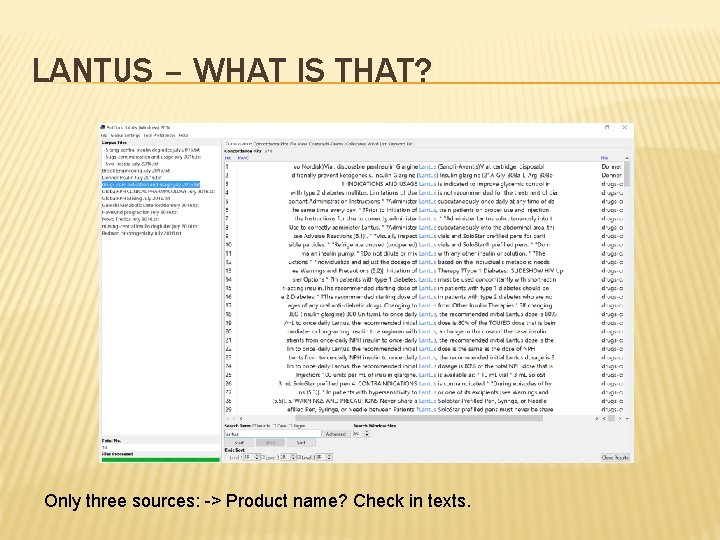Click the left arrow of the KWIC scrollbar
This screenshot has height=540, width=720.
tap(241, 418)
